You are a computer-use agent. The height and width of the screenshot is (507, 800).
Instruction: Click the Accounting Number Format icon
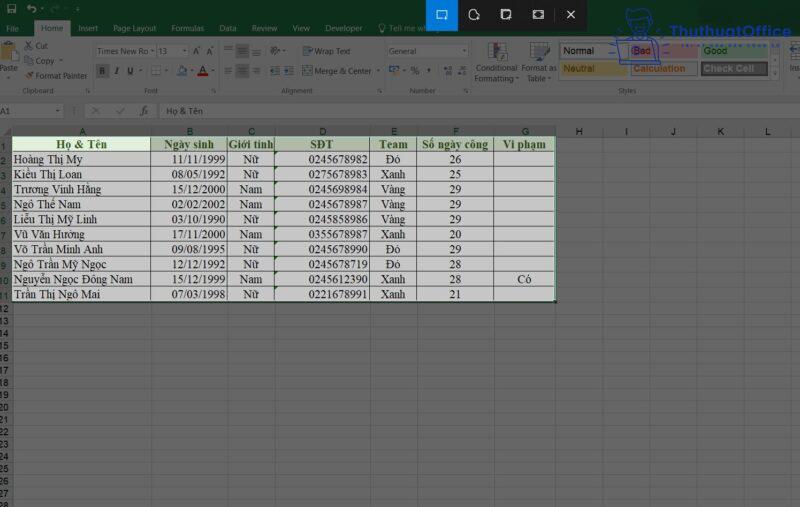(394, 70)
